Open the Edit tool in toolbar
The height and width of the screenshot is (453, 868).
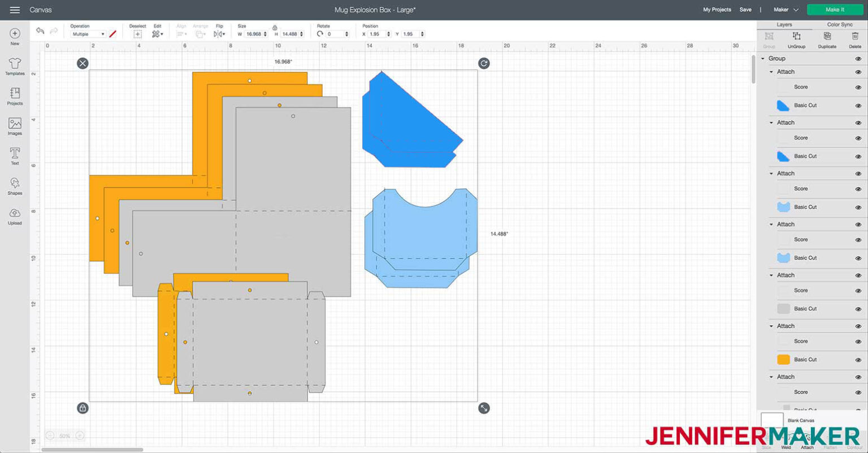(x=157, y=34)
